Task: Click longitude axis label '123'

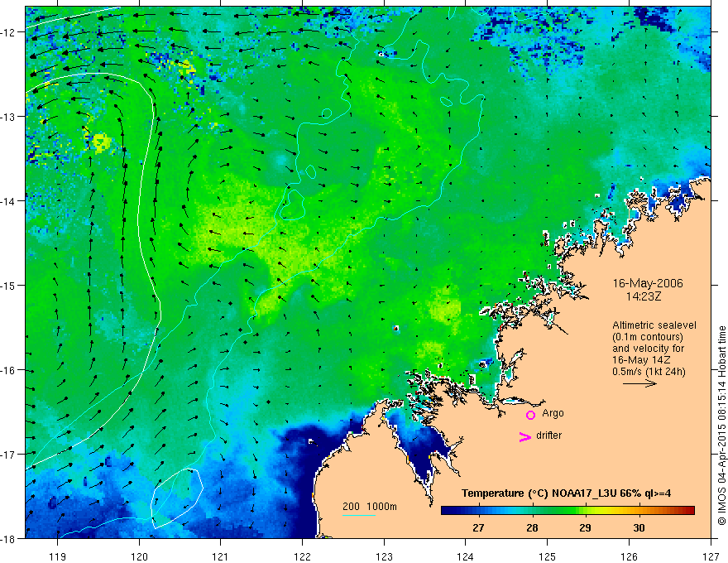Action: (x=384, y=556)
